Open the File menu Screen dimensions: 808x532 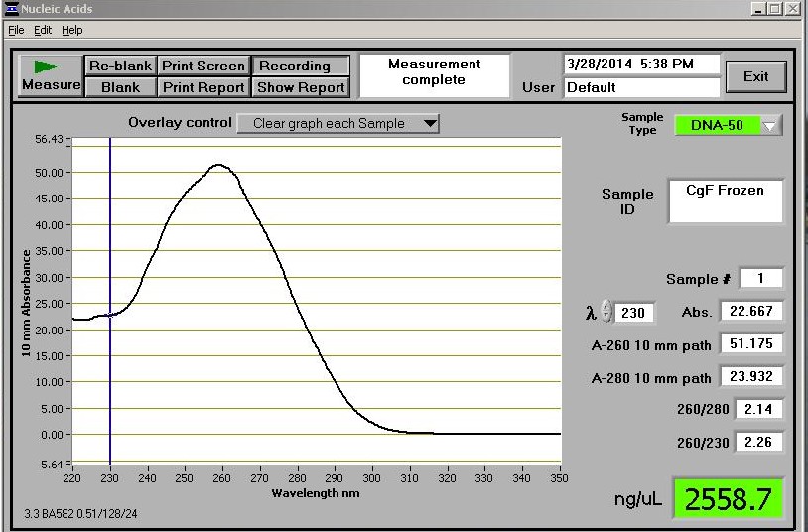pos(16,30)
